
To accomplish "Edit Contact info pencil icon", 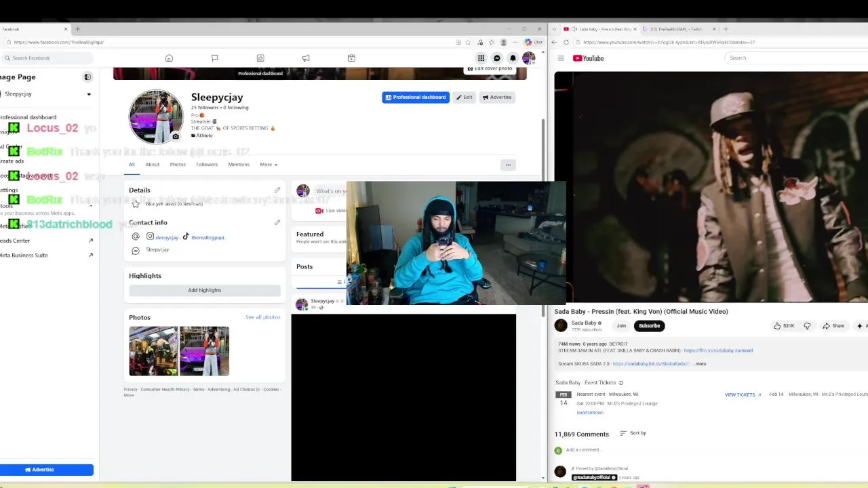I will tap(277, 222).
